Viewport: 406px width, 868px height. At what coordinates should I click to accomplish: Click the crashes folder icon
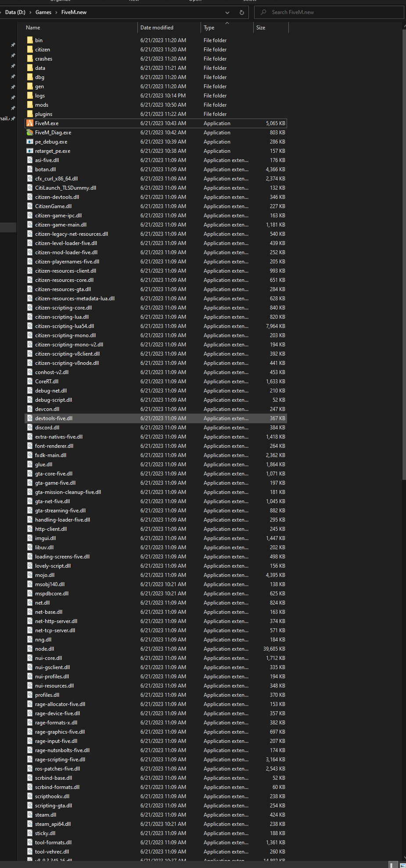(x=30, y=59)
